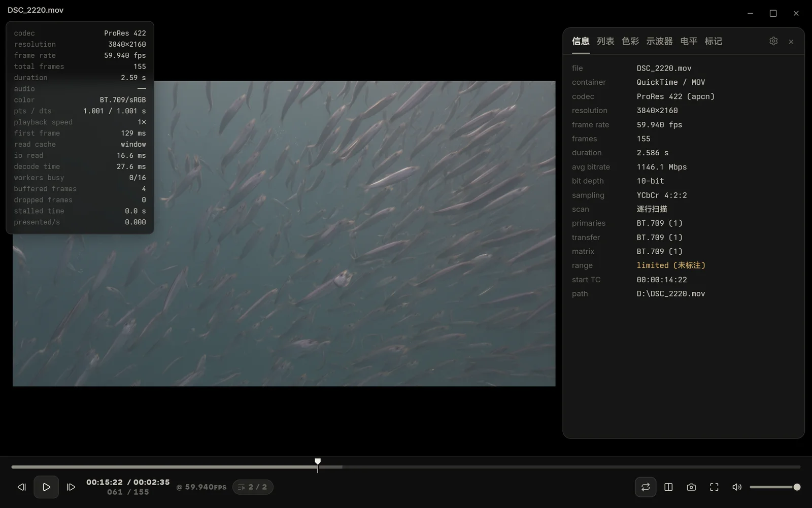Open the 标记 tab

714,41
